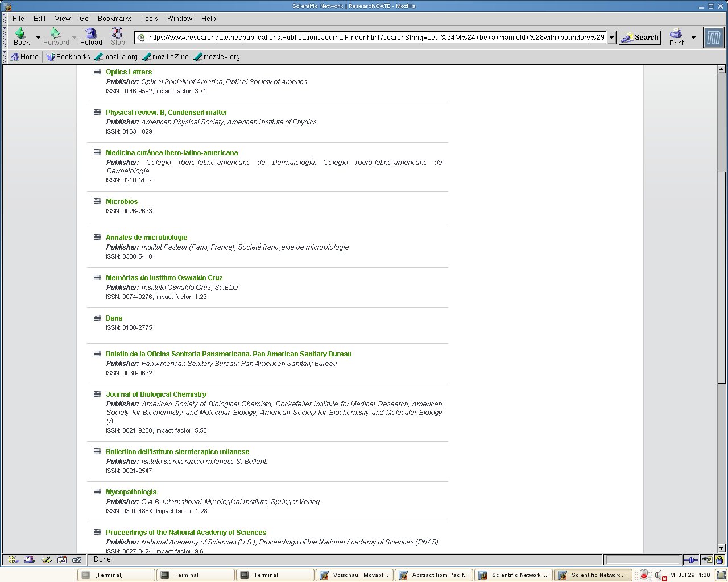The image size is (728, 582).
Task: Open the Journal of Biological Chemistry link
Action: pos(156,394)
